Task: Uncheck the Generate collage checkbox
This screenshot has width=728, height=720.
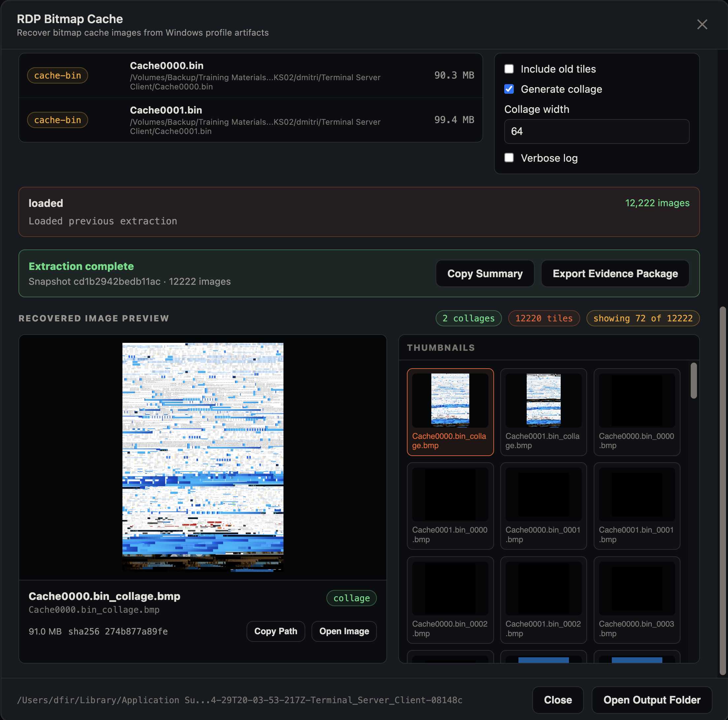Action: coord(509,89)
